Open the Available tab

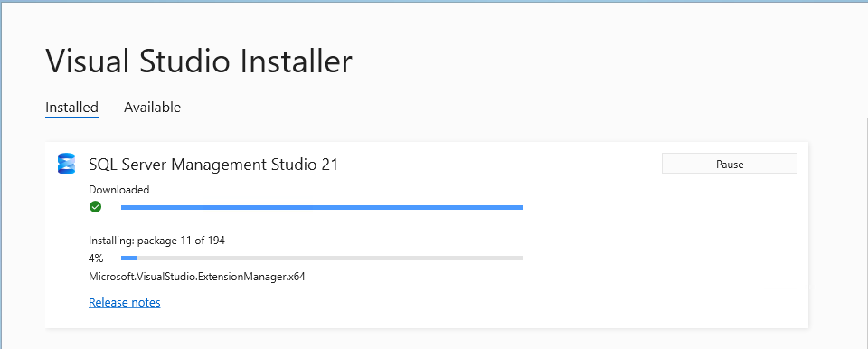tap(152, 107)
